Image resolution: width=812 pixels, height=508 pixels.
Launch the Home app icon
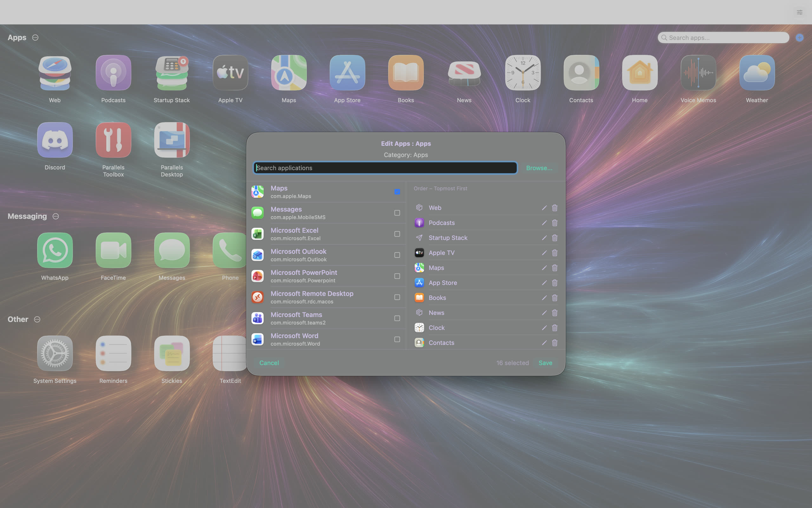click(640, 73)
